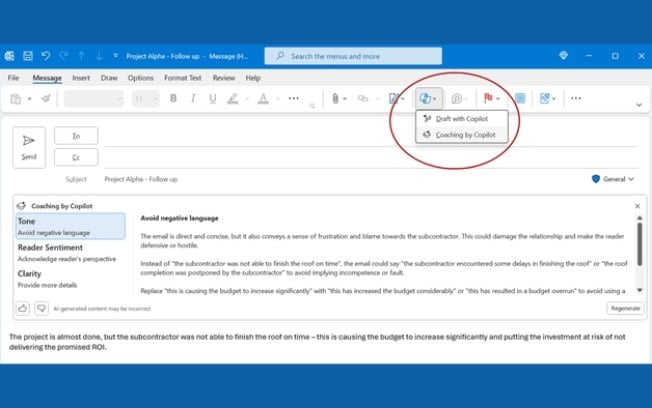
Task: Click the To button
Action: (76, 136)
